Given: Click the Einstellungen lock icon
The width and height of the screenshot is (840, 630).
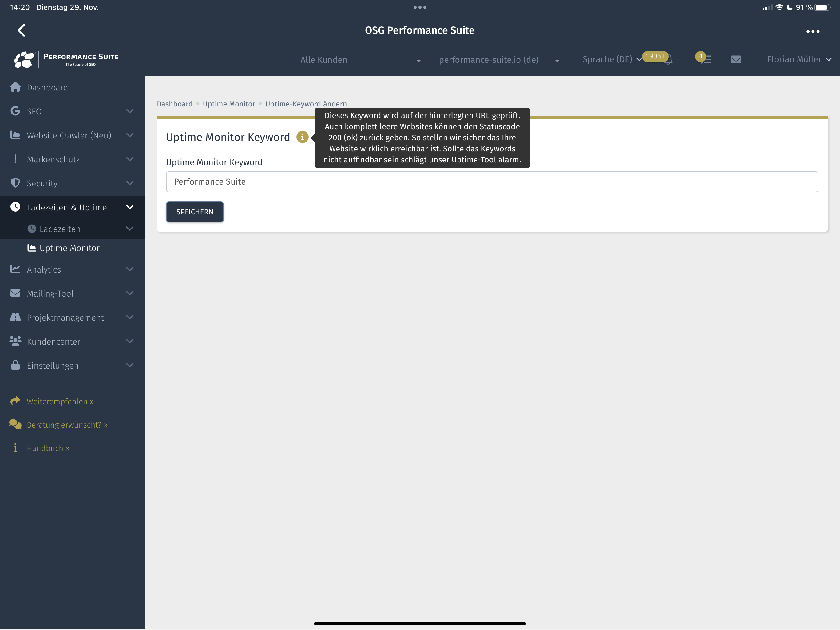Looking at the screenshot, I should tap(15, 365).
